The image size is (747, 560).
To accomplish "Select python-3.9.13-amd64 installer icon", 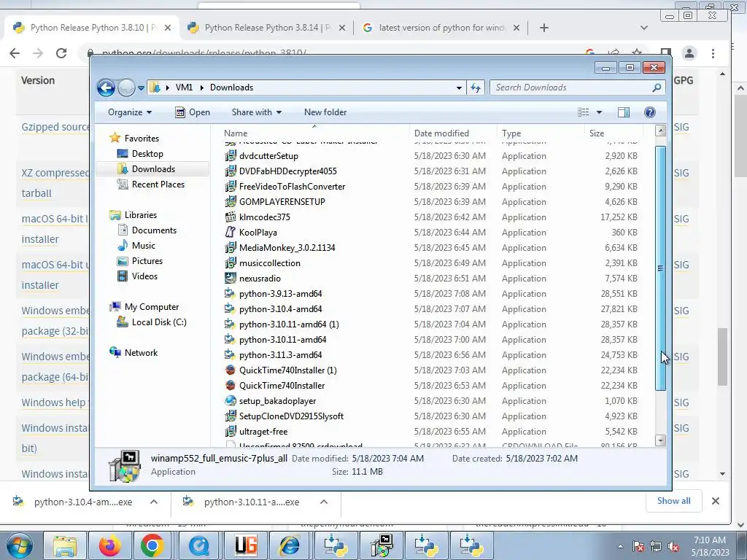I will point(231,294).
